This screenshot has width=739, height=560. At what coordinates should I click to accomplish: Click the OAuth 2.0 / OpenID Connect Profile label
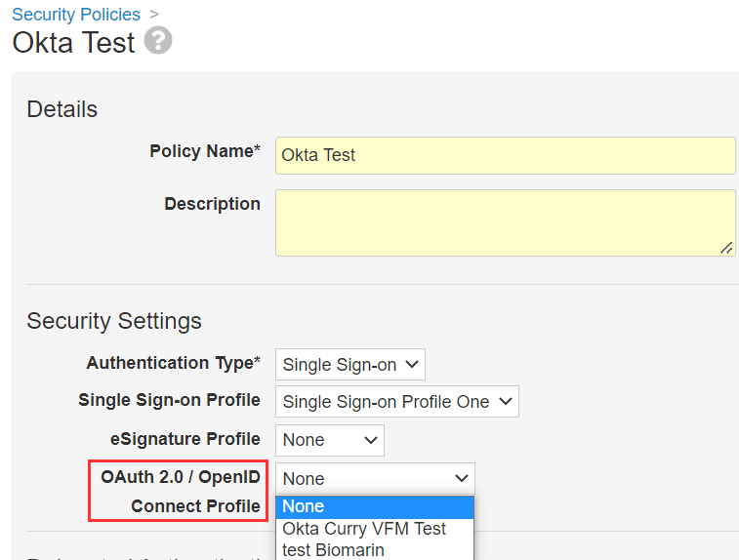[x=181, y=492]
